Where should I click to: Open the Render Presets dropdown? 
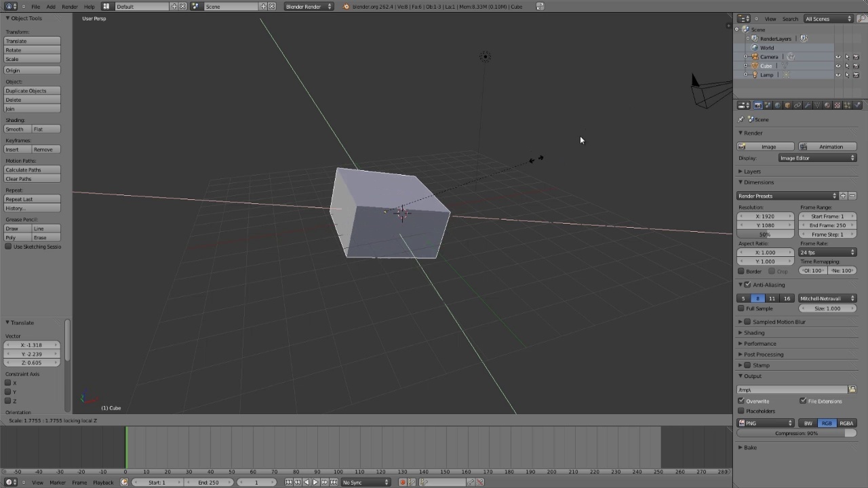click(787, 196)
